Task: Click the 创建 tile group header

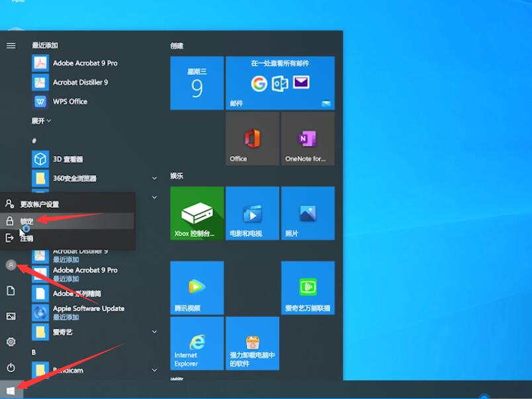Action: (x=177, y=46)
